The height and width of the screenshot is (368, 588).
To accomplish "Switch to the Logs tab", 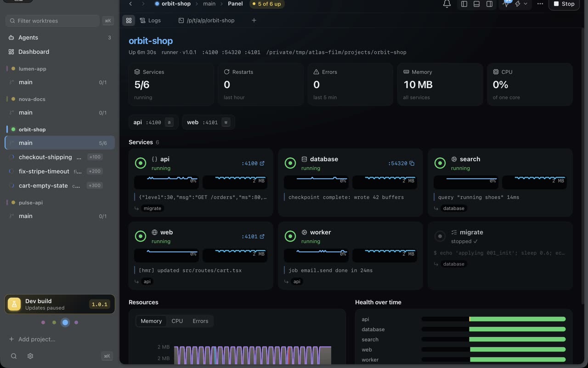I will coord(150,20).
